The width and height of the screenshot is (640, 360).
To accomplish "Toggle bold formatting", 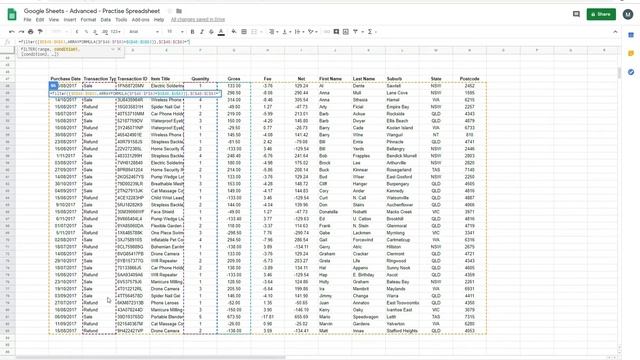I will pyautogui.click(x=192, y=32).
